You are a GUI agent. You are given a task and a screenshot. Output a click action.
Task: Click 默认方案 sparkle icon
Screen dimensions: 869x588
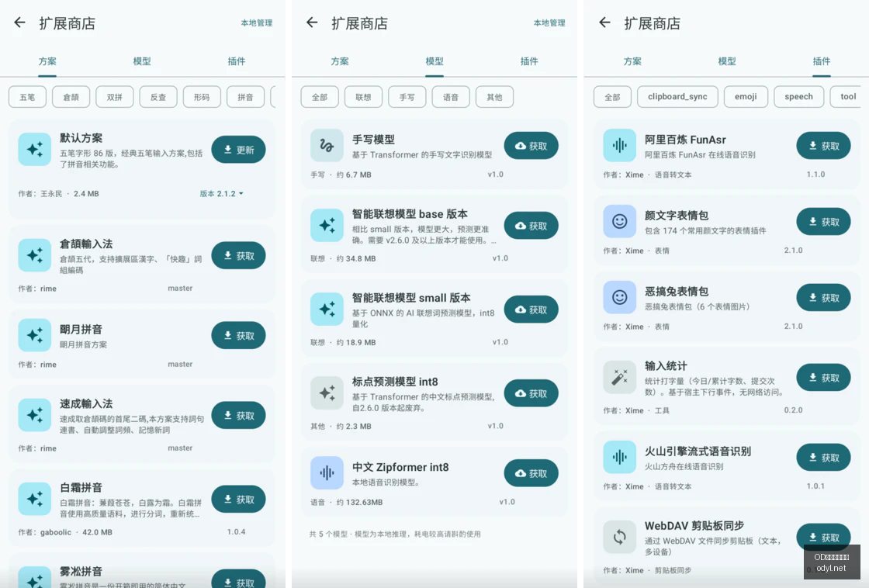coord(34,150)
